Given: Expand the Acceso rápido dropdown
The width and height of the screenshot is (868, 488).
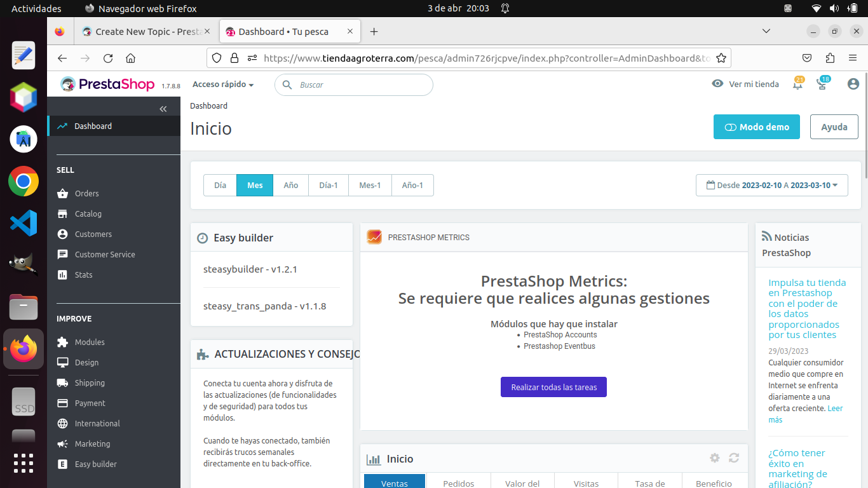Looking at the screenshot, I should tap(223, 85).
